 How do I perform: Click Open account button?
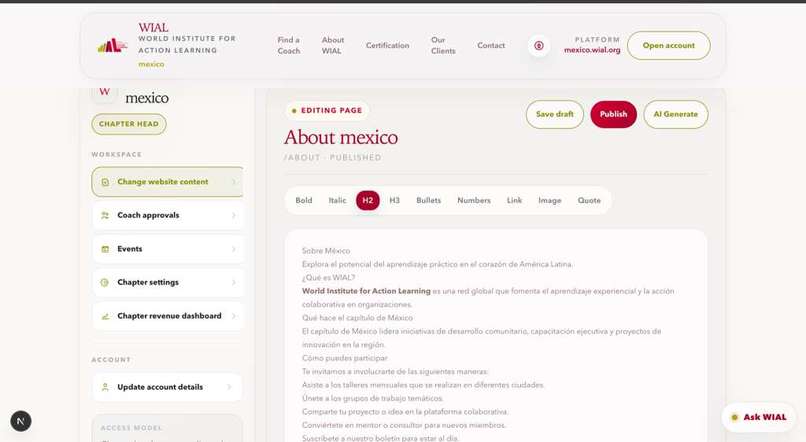point(668,45)
